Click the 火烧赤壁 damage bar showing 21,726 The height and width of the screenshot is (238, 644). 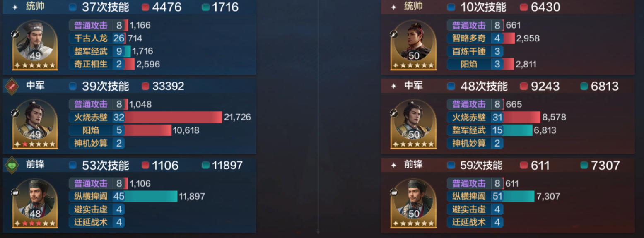pos(174,117)
